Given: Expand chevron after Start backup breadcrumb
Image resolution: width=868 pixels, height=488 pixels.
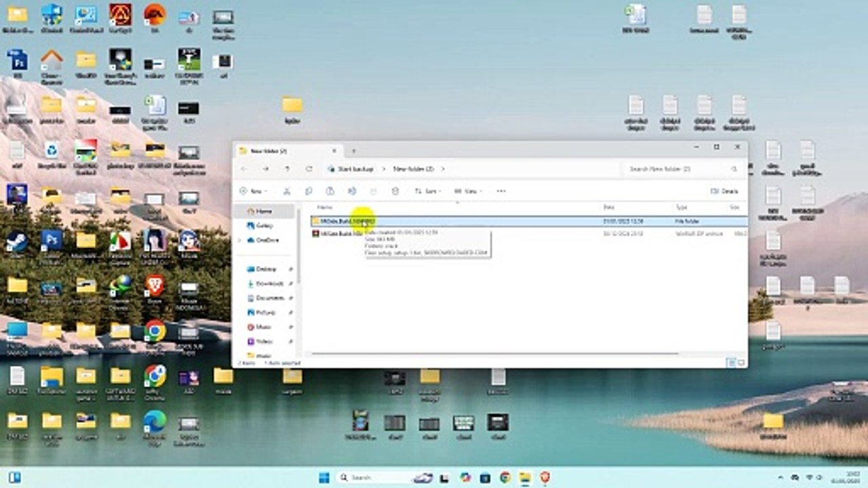Looking at the screenshot, I should pos(383,169).
